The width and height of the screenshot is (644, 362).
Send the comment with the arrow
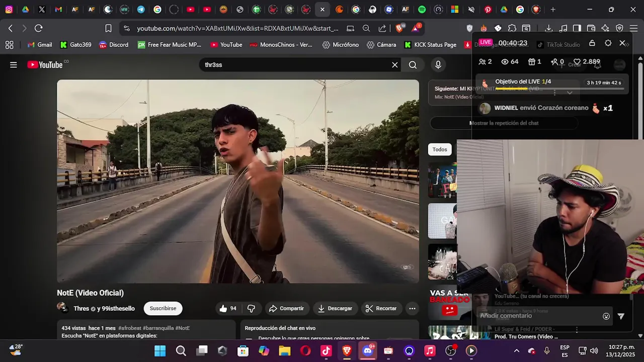click(x=621, y=316)
